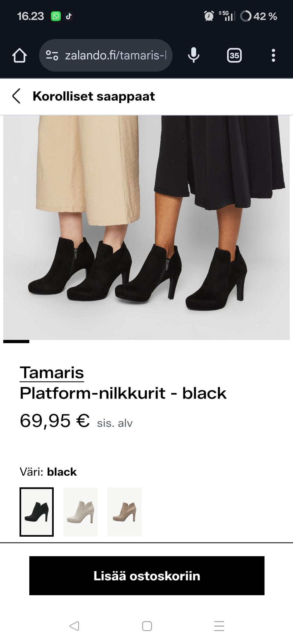The height and width of the screenshot is (644, 293).
Task: Open site settings icon in address bar
Action: point(52,55)
